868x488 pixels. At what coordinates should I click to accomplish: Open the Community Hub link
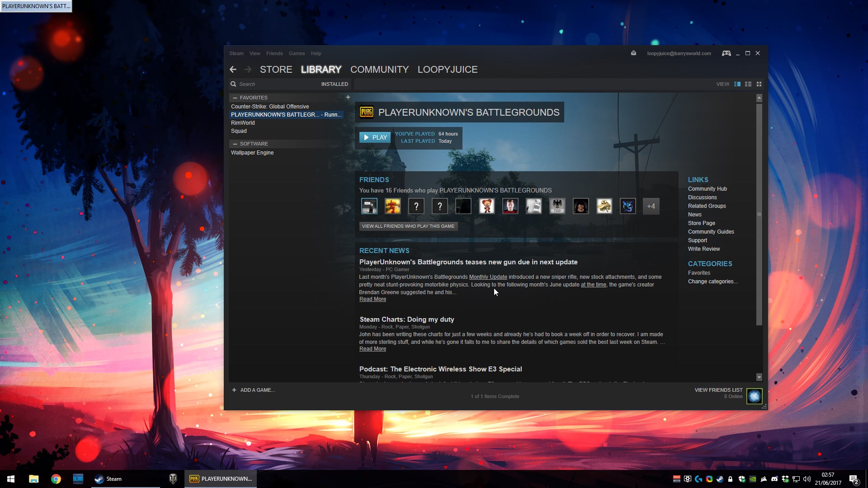pos(708,189)
